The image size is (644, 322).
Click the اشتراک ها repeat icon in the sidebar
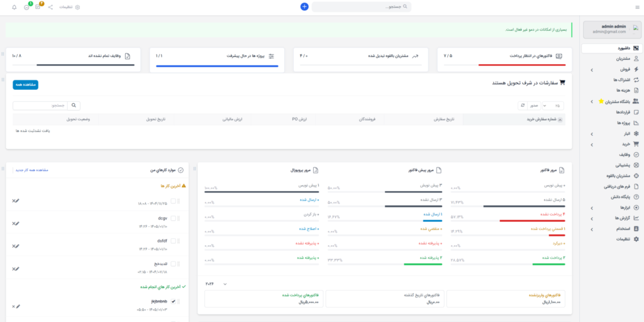[x=636, y=80]
